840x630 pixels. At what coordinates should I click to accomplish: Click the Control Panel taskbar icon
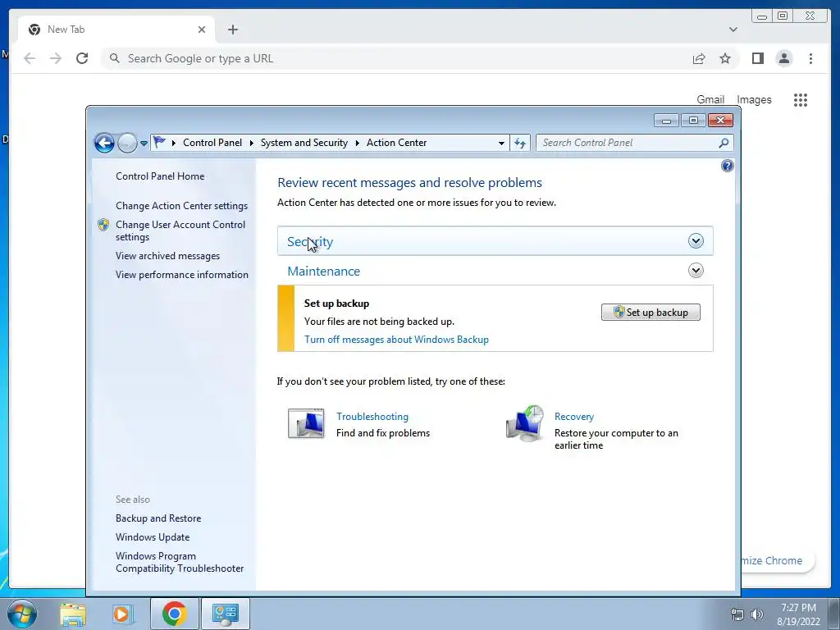[x=226, y=614]
